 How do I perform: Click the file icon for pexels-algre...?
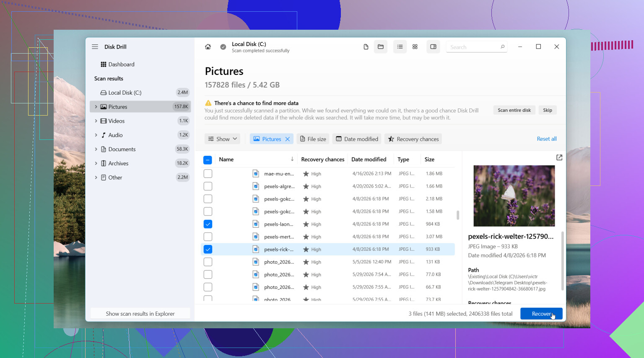pyautogui.click(x=256, y=186)
